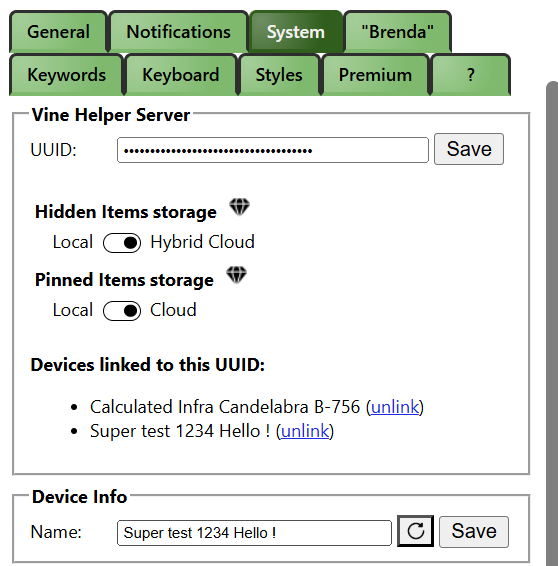Unlink Calculated Infra Candelabra B-756 device

[395, 407]
